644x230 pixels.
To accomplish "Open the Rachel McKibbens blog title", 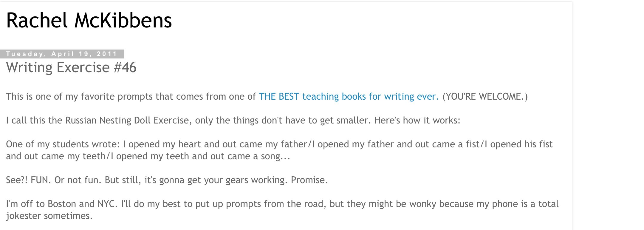I will pos(89,20).
